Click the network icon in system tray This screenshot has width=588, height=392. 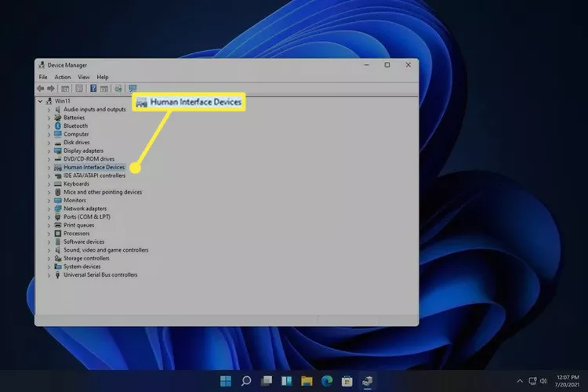pyautogui.click(x=532, y=381)
